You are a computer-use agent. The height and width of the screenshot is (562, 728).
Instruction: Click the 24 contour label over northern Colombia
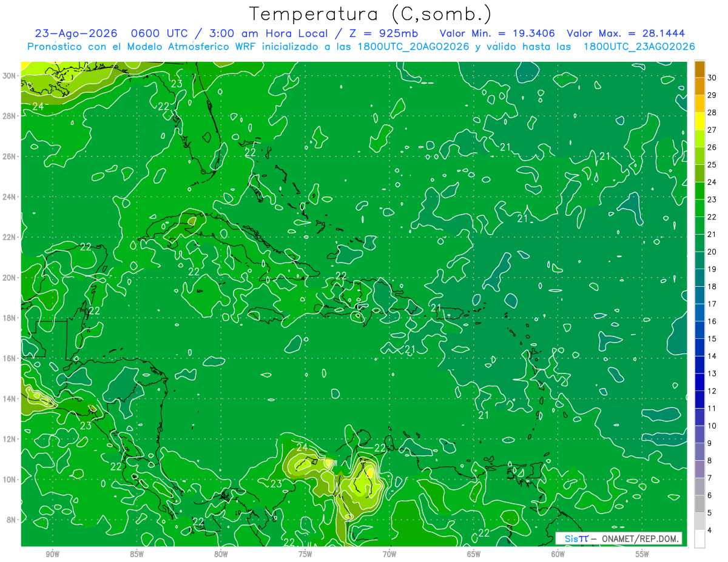click(x=302, y=447)
